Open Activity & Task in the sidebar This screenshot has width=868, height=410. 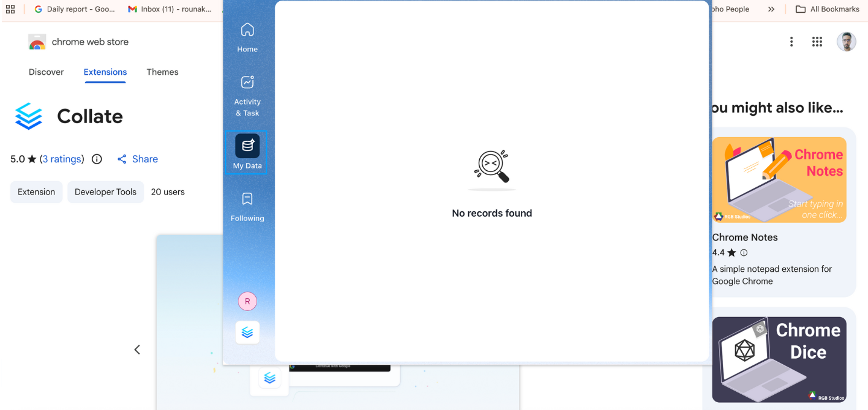[x=247, y=95]
